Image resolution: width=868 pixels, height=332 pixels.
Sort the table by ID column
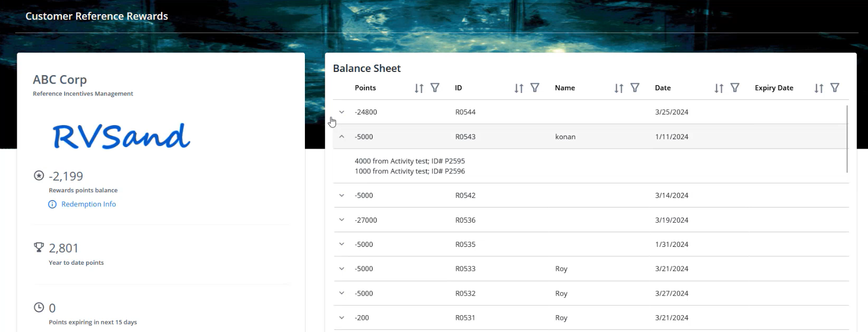click(x=519, y=88)
